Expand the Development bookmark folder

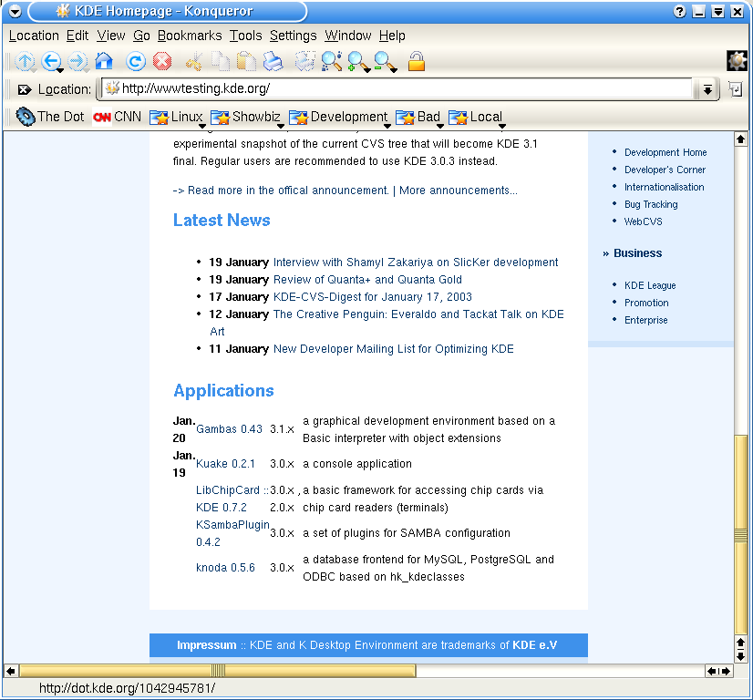(x=338, y=118)
